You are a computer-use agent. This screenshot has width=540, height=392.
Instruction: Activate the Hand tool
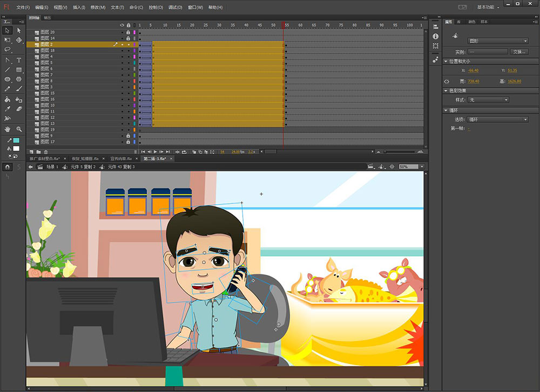[8, 129]
